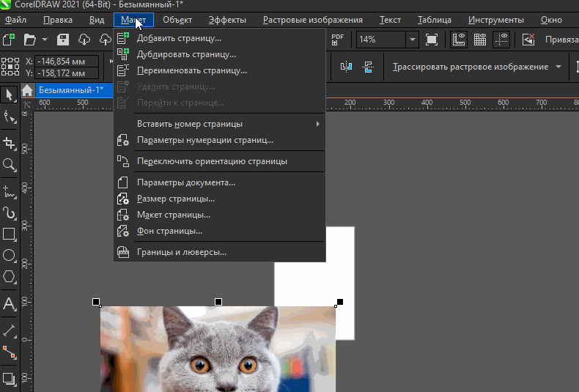The height and width of the screenshot is (392, 579).
Task: Open the 'Привязать' snap-to dropdown
Action: point(561,39)
